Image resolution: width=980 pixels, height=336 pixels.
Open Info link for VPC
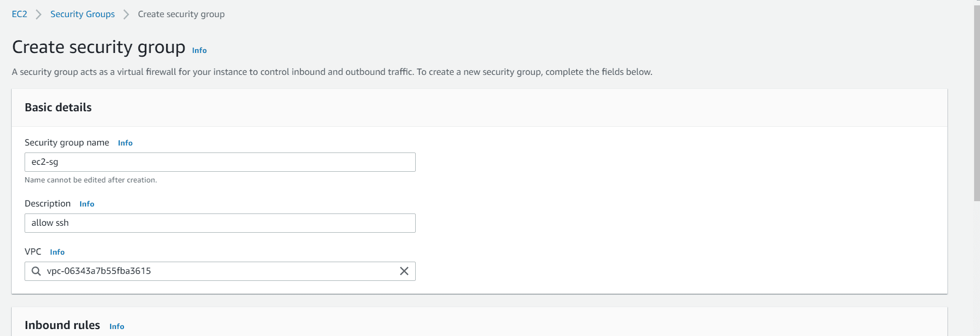[57, 252]
